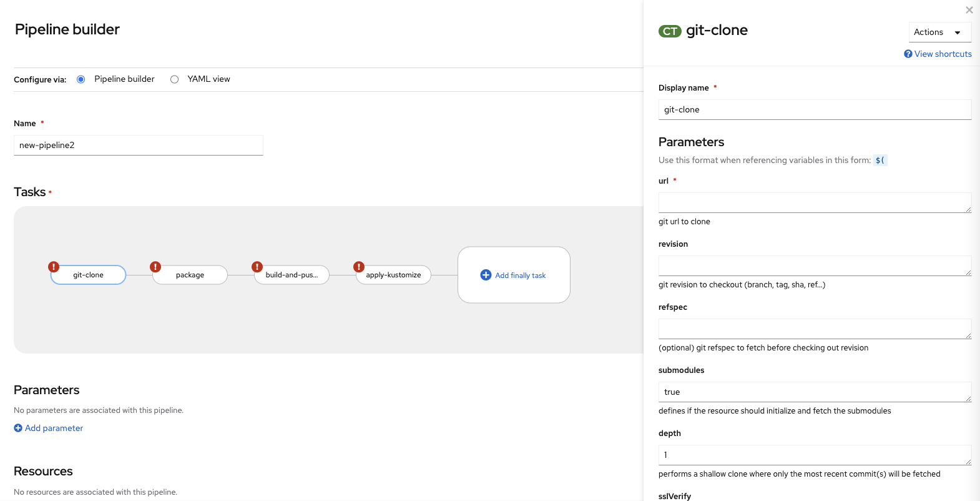Click the Tasks section heading
This screenshot has height=501, width=980.
(x=30, y=192)
